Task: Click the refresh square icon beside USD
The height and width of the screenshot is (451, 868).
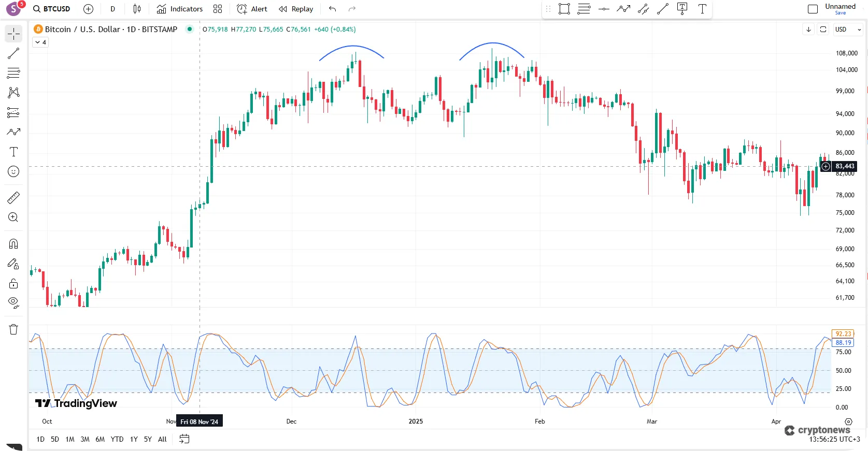Action: click(x=823, y=30)
